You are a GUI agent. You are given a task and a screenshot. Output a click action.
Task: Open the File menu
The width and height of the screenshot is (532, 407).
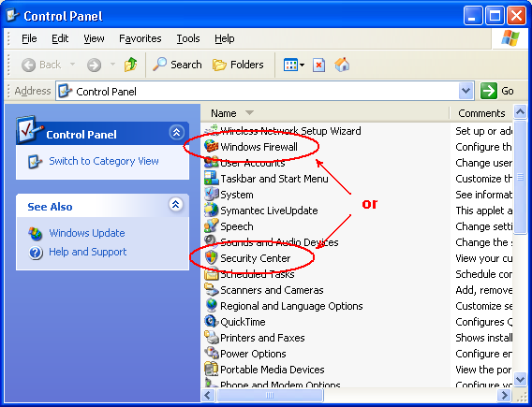pos(29,38)
